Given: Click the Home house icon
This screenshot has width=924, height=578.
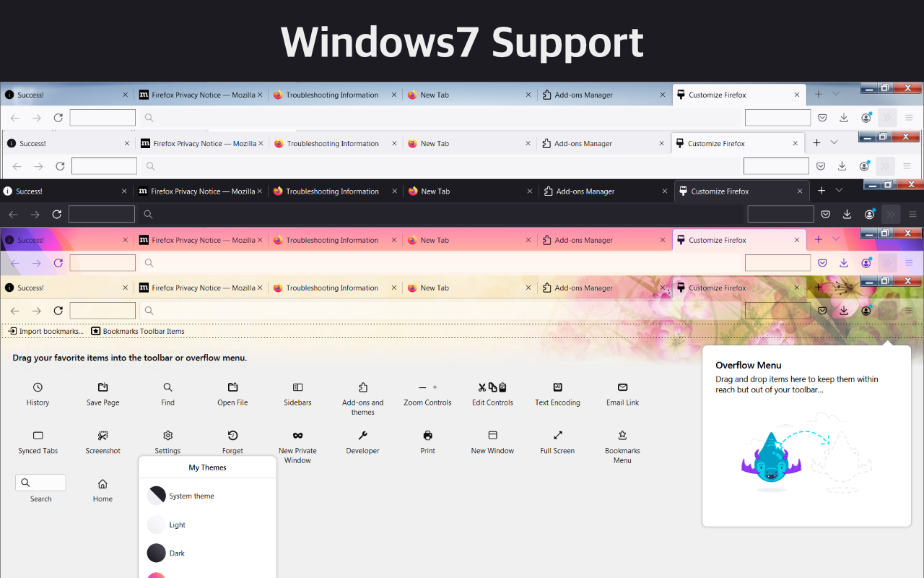Looking at the screenshot, I should [x=103, y=483].
